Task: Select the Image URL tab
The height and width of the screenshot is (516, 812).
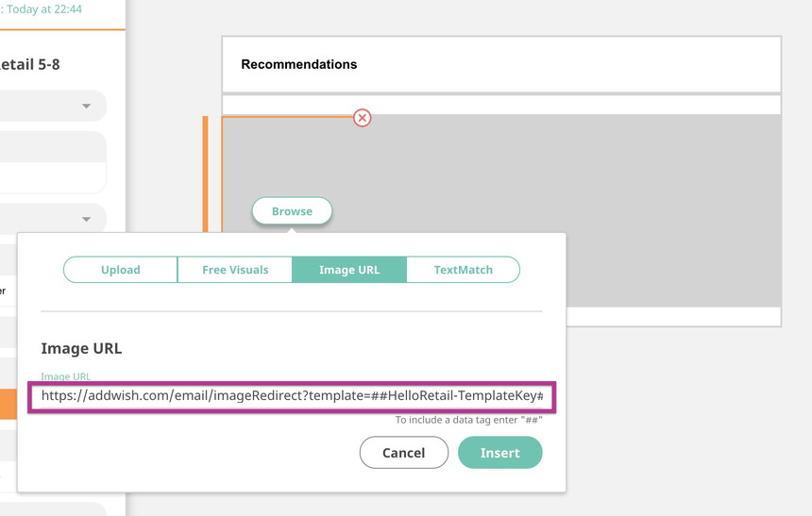Action: [349, 270]
